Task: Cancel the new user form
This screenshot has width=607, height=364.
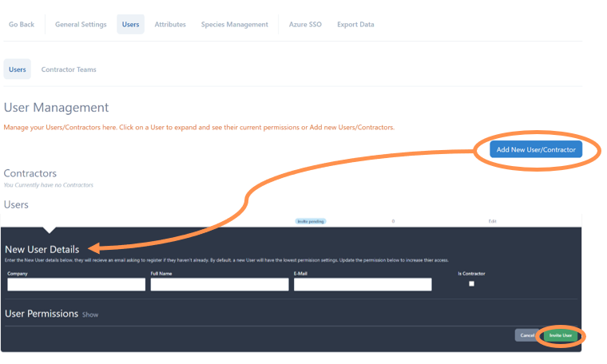Action: pyautogui.click(x=526, y=335)
